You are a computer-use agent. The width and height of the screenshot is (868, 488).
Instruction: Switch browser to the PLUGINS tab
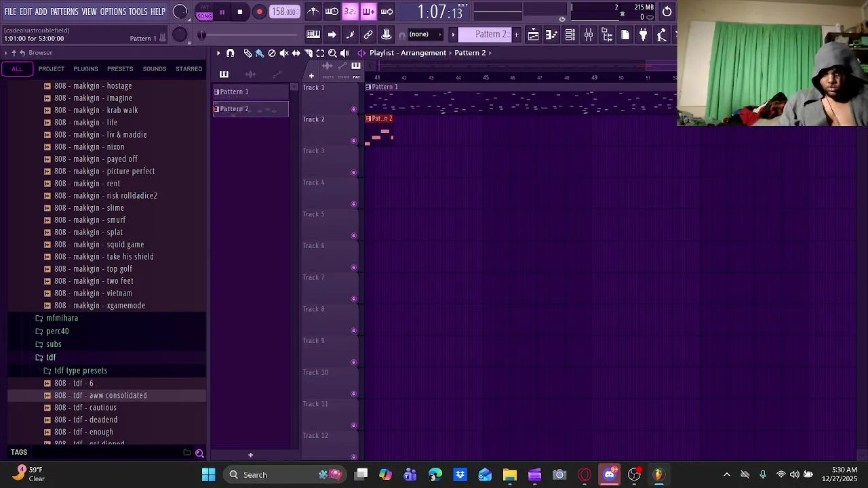85,69
